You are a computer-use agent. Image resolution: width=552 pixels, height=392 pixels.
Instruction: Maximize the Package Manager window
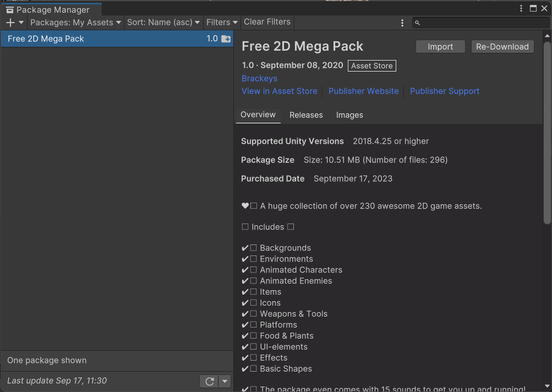(x=533, y=8)
